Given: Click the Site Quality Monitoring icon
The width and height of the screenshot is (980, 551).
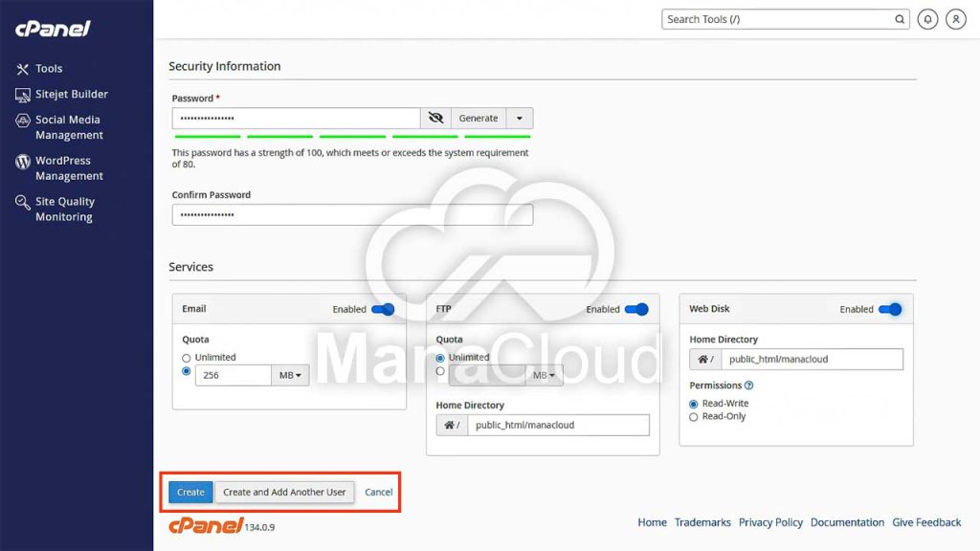Looking at the screenshot, I should [x=22, y=203].
